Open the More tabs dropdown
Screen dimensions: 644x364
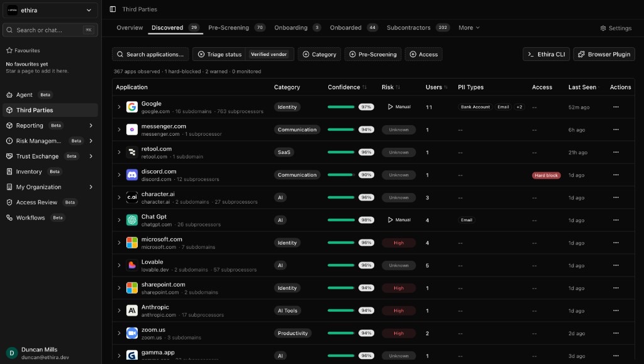pyautogui.click(x=469, y=28)
